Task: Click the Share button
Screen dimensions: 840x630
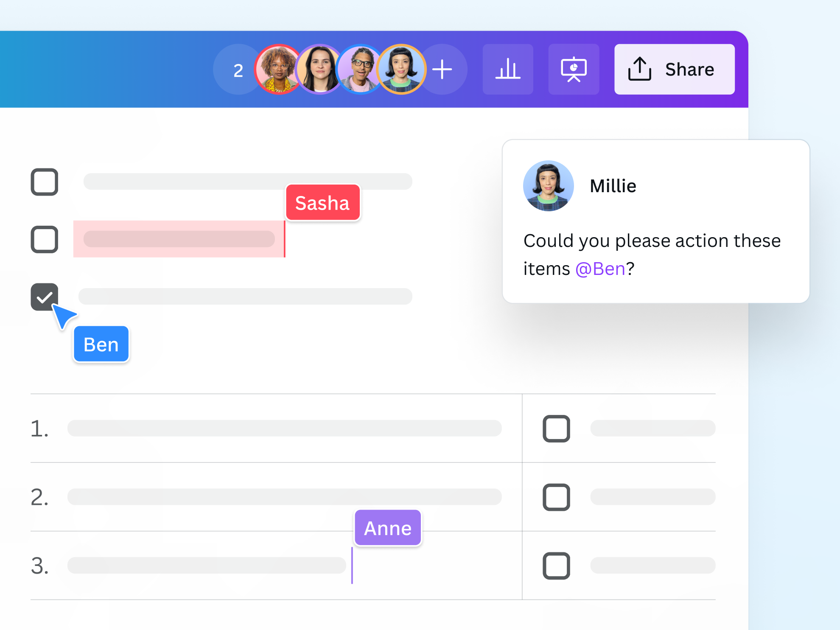Action: pos(675,69)
